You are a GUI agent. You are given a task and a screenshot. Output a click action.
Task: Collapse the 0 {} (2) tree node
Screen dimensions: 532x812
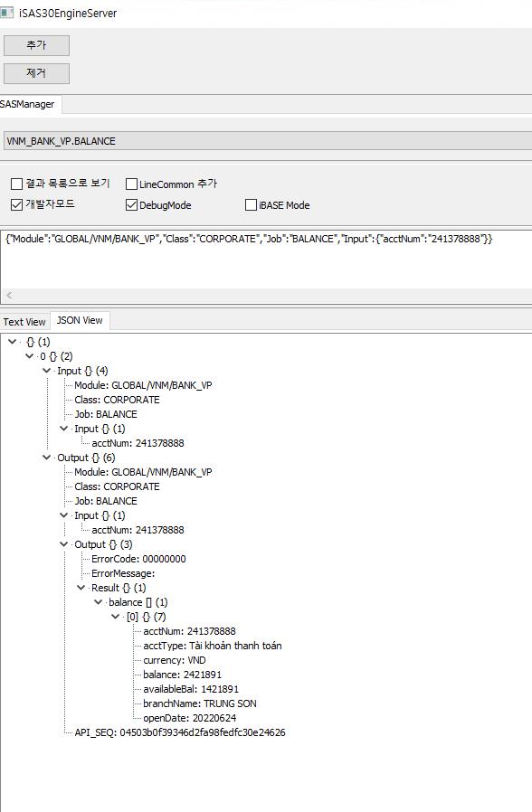tap(30, 356)
